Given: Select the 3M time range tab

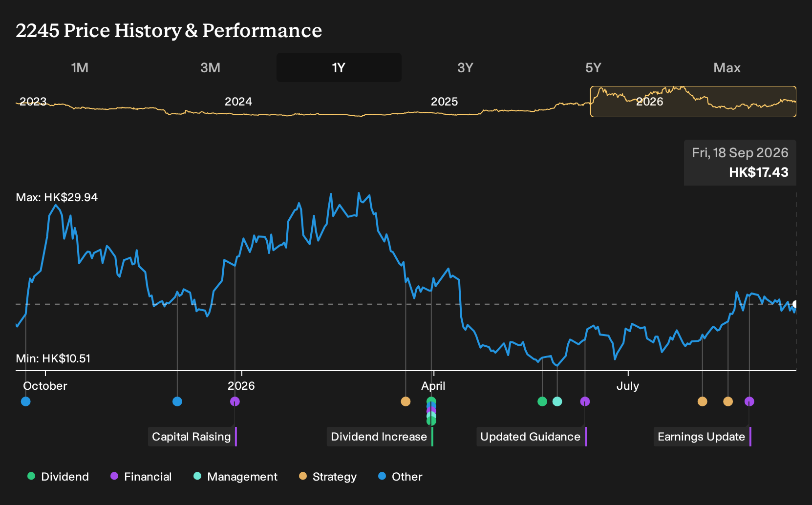Looking at the screenshot, I should pos(210,67).
